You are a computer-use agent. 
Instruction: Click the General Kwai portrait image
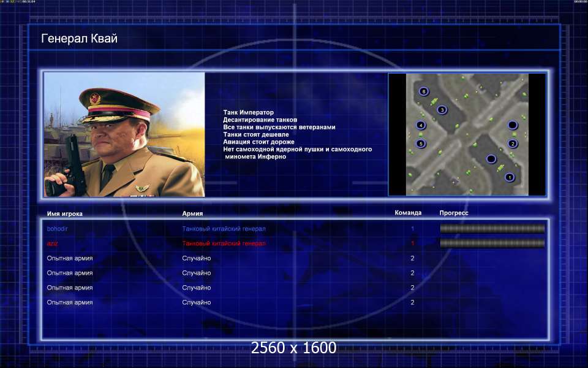(x=124, y=134)
